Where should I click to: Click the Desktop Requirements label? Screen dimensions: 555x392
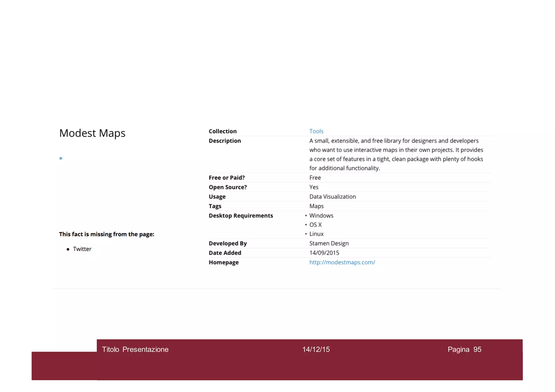[x=241, y=216]
